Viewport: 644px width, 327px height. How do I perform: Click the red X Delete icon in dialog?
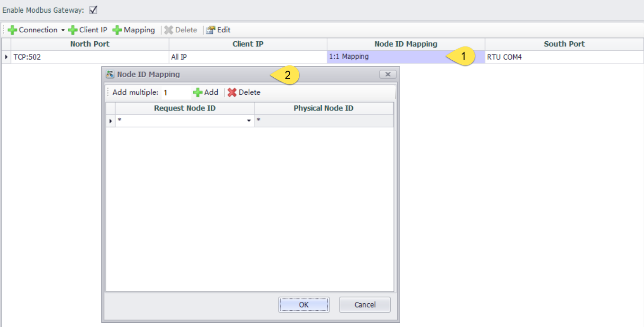pyautogui.click(x=232, y=92)
